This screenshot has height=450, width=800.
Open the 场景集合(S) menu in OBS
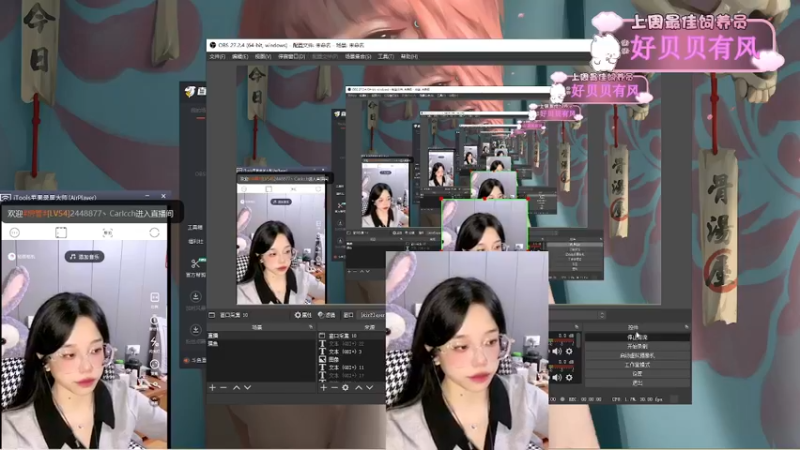(358, 57)
